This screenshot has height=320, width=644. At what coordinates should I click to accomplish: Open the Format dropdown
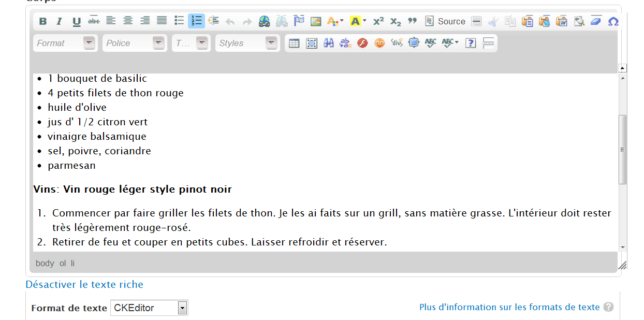coord(65,43)
